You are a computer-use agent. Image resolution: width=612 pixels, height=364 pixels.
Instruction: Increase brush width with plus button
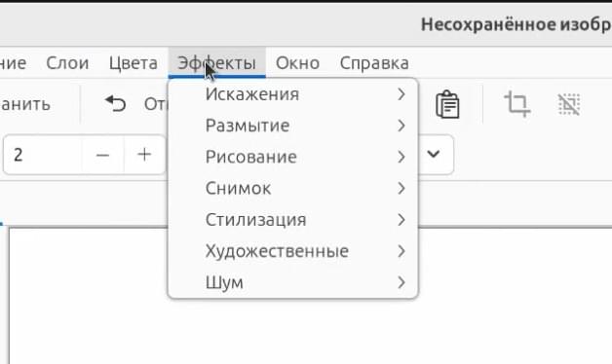click(144, 155)
